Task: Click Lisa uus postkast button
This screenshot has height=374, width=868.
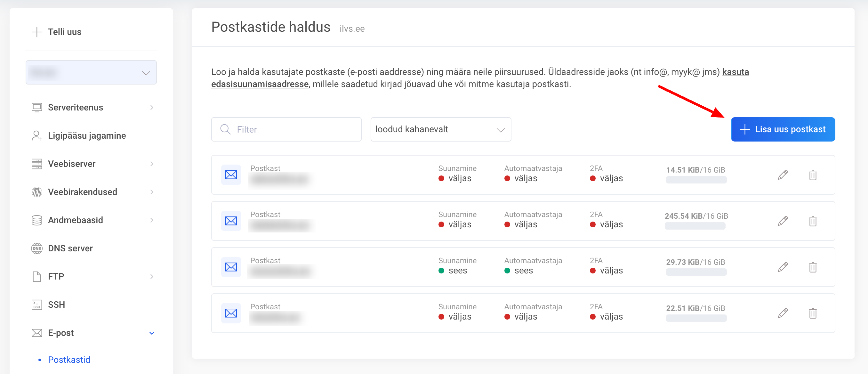Action: coord(783,129)
